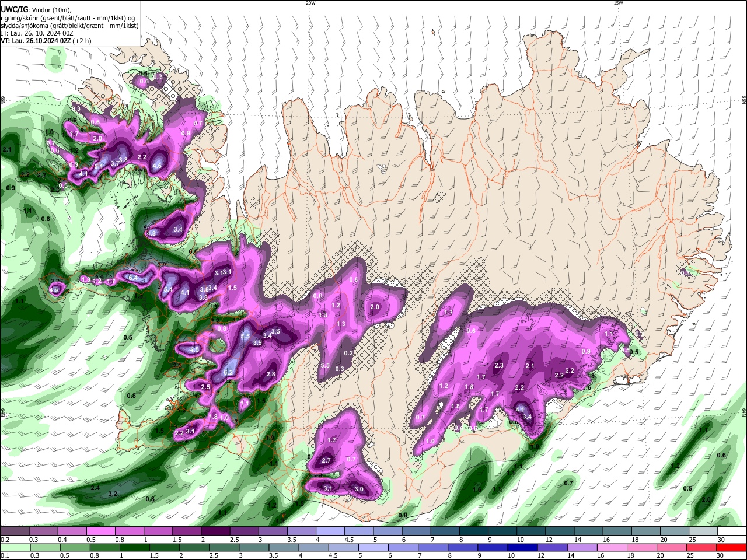747x560 pixels.
Task: Select the dark blue 10–12 swatch in lower legend
Action: pyautogui.click(x=522, y=548)
